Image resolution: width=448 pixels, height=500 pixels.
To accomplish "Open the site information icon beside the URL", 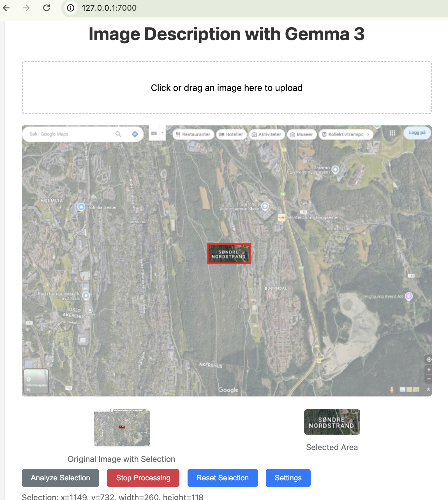I will tap(71, 8).
